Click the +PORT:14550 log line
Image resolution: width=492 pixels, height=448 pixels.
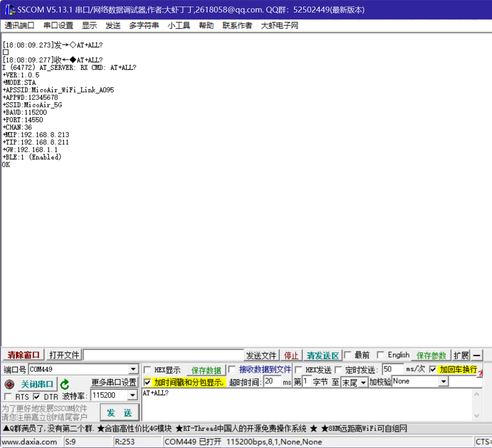click(23, 120)
